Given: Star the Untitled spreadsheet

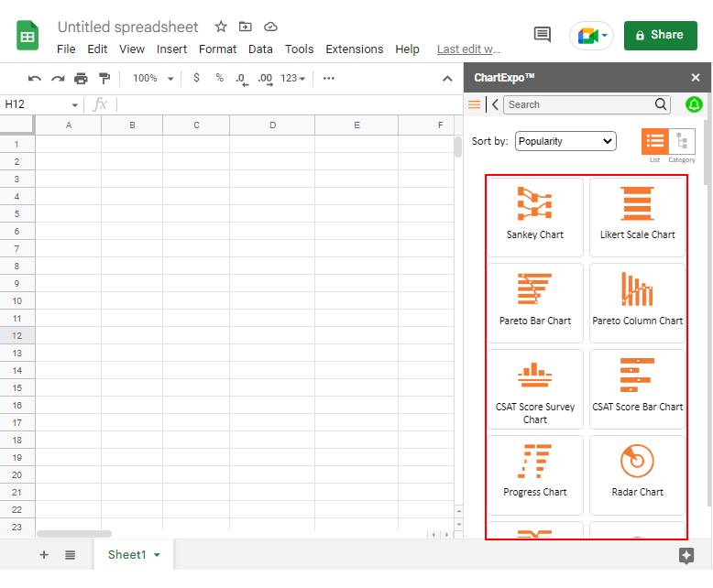Looking at the screenshot, I should click(221, 27).
